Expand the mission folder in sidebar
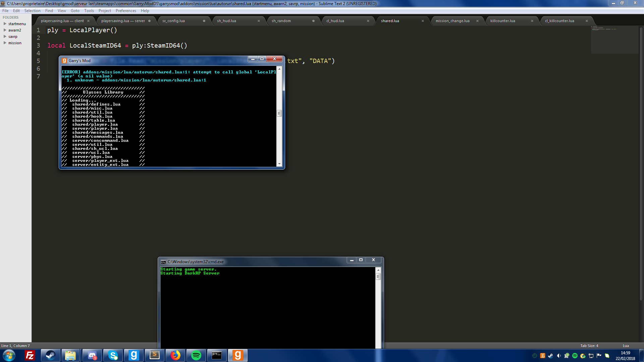The height and width of the screenshot is (362, 644). click(5, 43)
